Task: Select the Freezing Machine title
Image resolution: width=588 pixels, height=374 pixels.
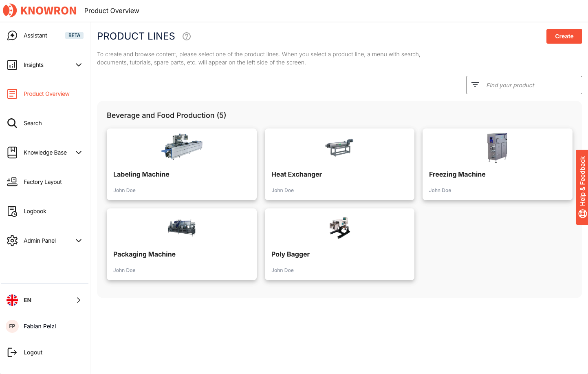Action: (457, 174)
